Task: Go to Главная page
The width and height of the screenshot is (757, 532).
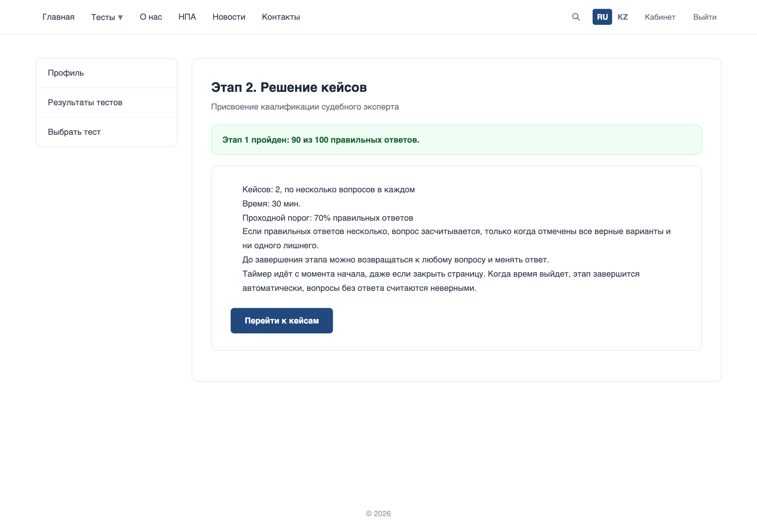Action: (x=58, y=17)
